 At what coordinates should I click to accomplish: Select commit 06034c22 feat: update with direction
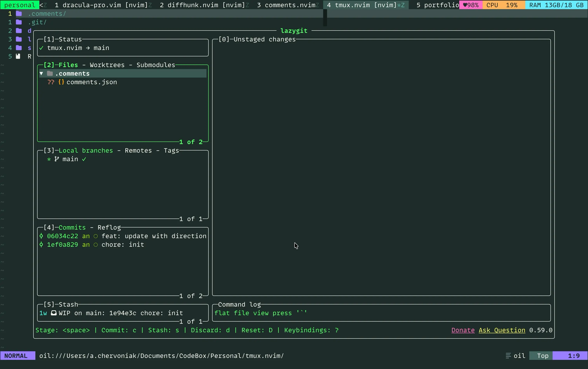click(123, 236)
